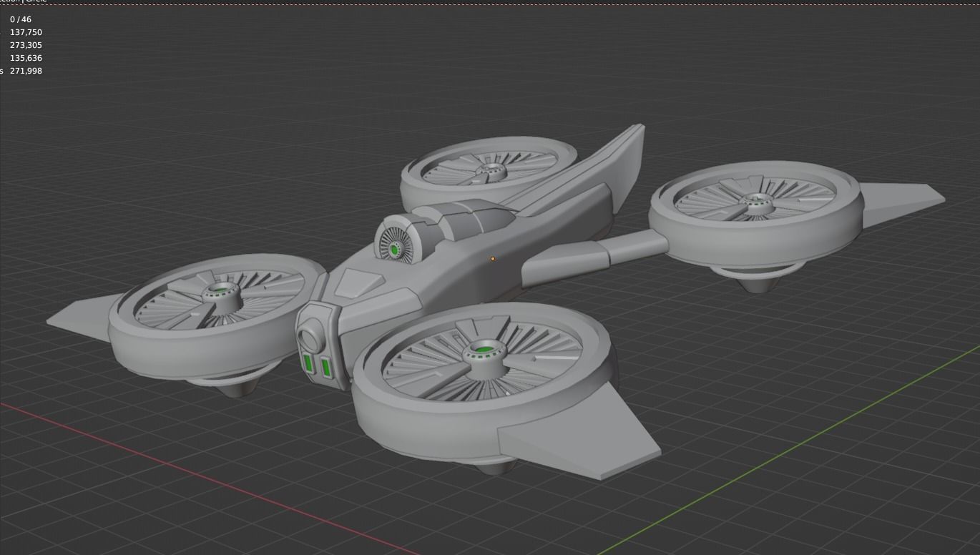
Task: Select the left green light strip on the nose
Action: [309, 363]
